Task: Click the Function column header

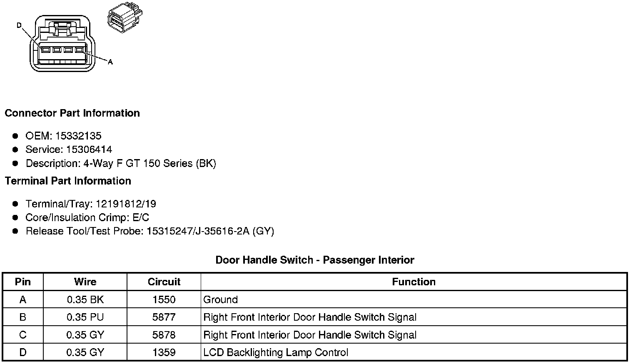Action: [x=414, y=282]
